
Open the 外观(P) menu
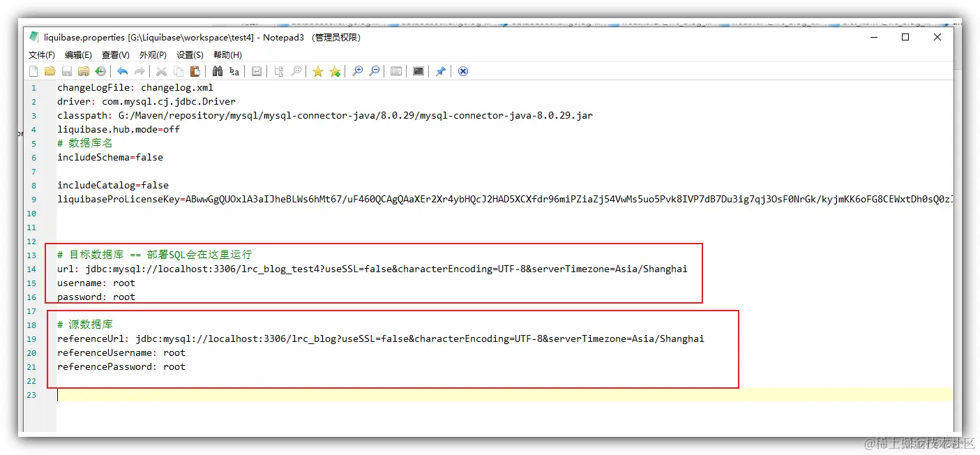[x=153, y=55]
